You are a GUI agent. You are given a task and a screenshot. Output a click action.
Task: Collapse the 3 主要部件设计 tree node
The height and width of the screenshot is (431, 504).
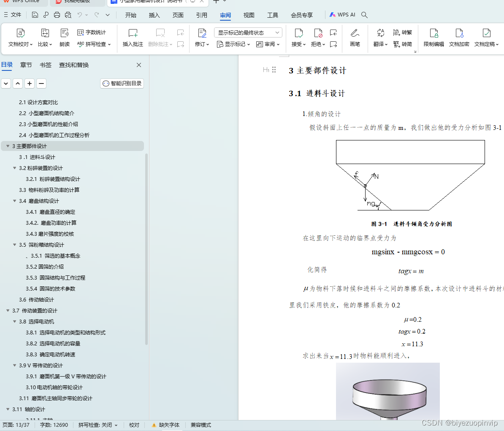8,146
